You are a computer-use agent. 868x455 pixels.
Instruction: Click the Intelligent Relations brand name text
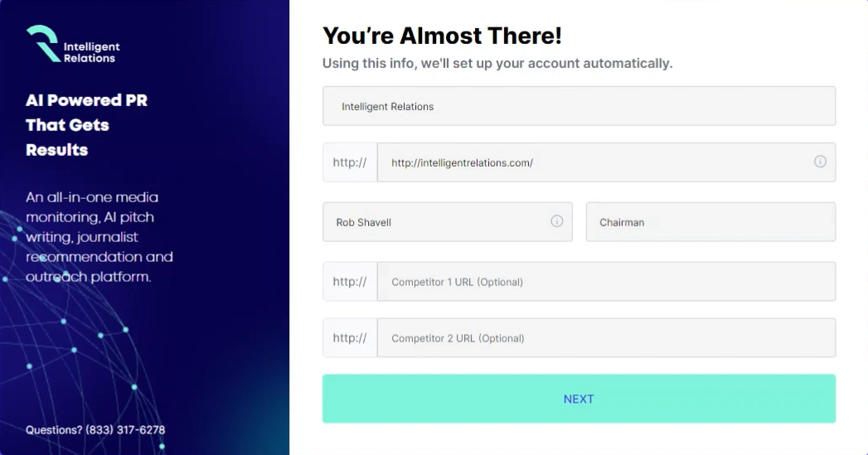pyautogui.click(x=91, y=52)
